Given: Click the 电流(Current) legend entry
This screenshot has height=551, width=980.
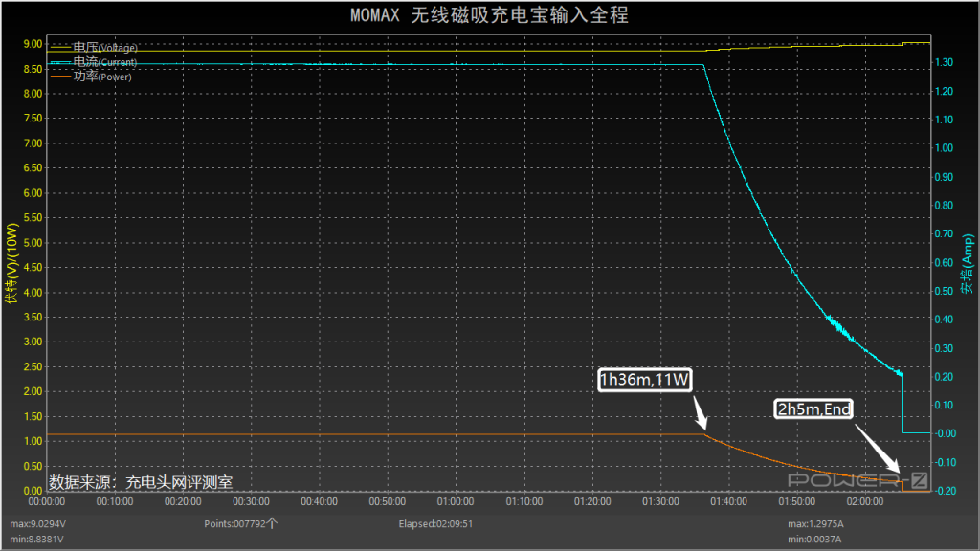Looking at the screenshot, I should pyautogui.click(x=94, y=62).
